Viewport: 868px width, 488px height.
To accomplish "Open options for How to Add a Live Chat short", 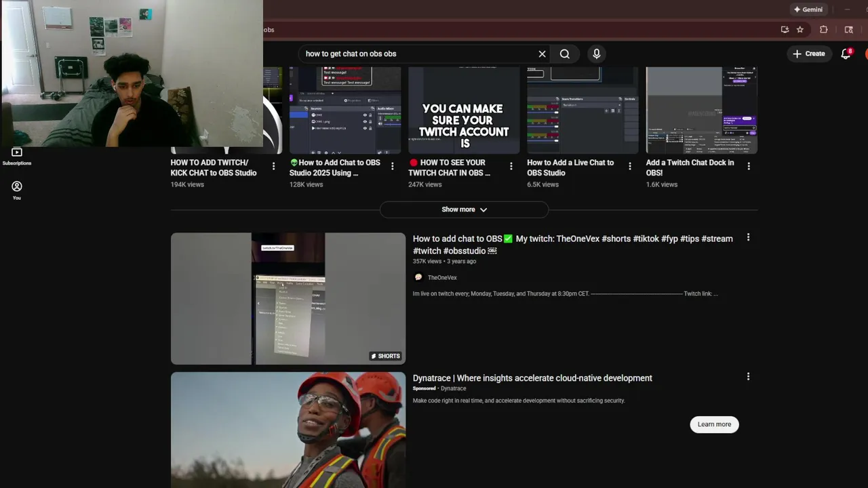I will point(629,166).
